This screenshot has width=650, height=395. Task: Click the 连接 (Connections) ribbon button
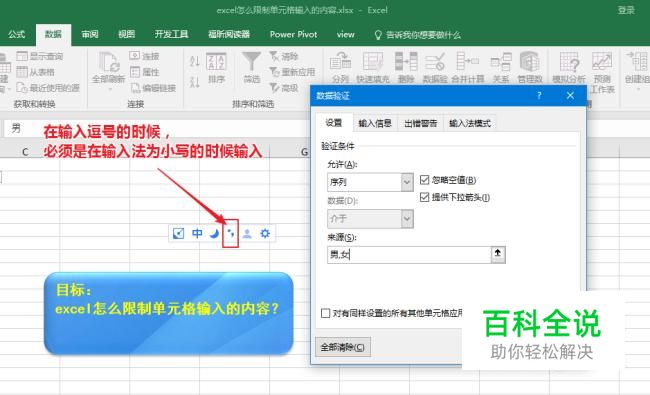[144, 56]
